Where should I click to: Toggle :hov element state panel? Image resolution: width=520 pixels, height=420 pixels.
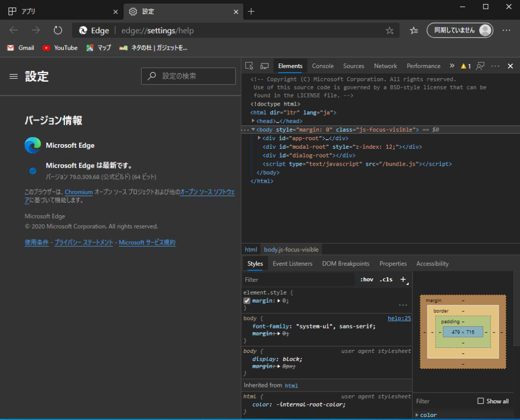click(x=367, y=279)
